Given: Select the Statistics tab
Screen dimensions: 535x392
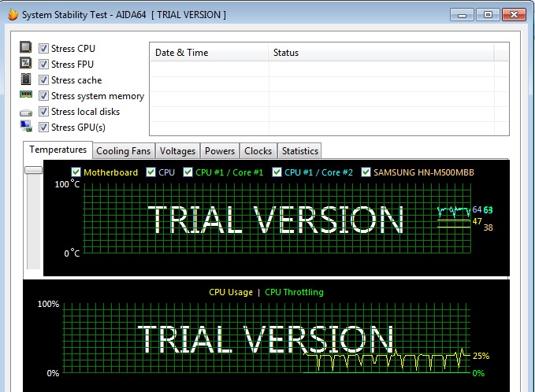Looking at the screenshot, I should click(x=299, y=151).
